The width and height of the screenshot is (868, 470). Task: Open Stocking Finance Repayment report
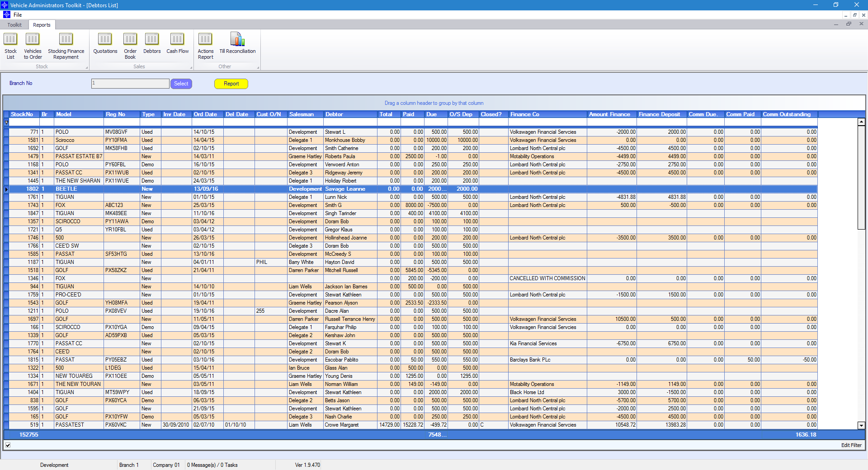point(66,46)
